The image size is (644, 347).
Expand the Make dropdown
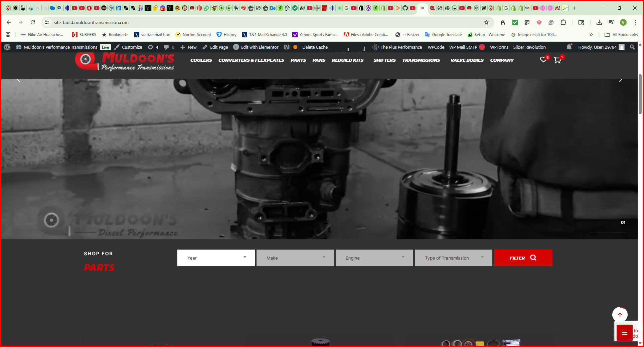pos(295,258)
